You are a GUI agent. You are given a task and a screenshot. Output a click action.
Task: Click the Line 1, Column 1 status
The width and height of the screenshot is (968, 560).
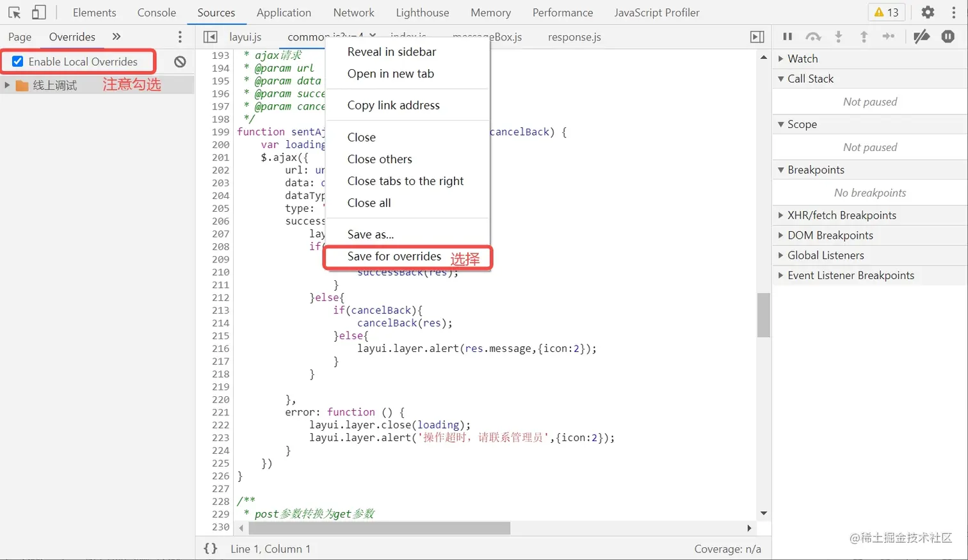pos(270,548)
